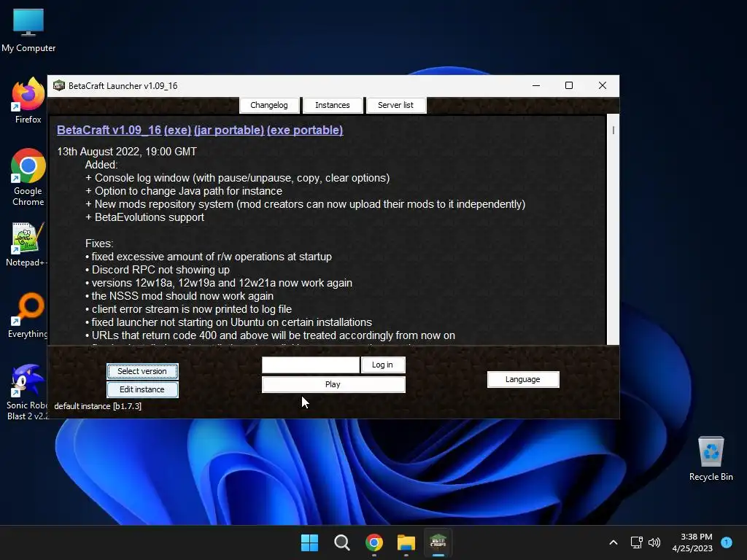Viewport: 747px width, 560px height.
Task: Click '+ New mods repository system' line
Action: pos(305,204)
